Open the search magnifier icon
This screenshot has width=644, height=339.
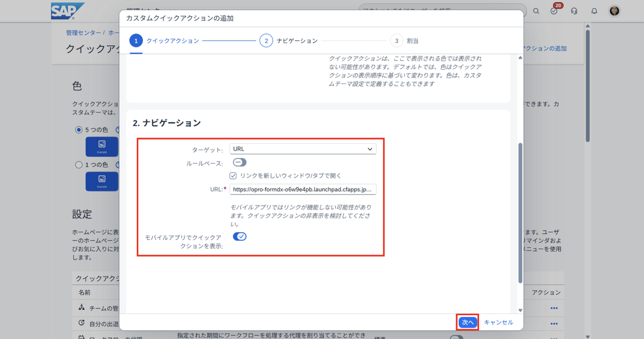[536, 11]
